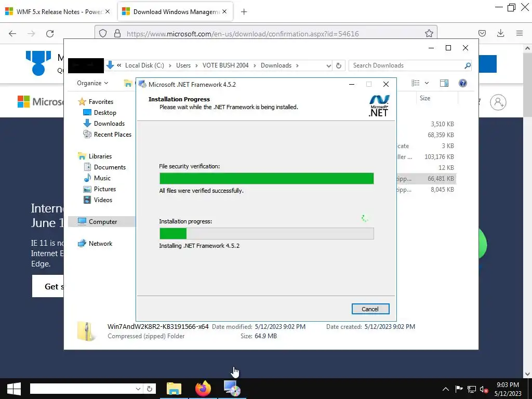Select the file row with 68,359 KB
Viewport: 532px width, 399px height.
point(426,135)
